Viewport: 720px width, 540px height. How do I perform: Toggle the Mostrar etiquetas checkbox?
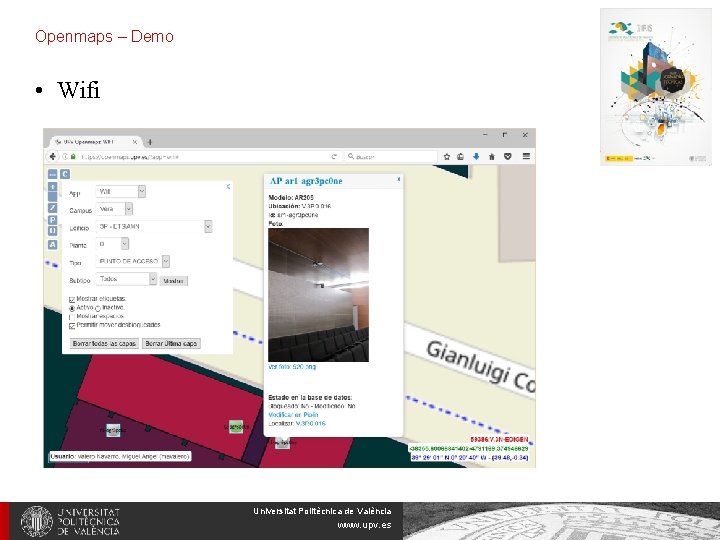(72, 299)
